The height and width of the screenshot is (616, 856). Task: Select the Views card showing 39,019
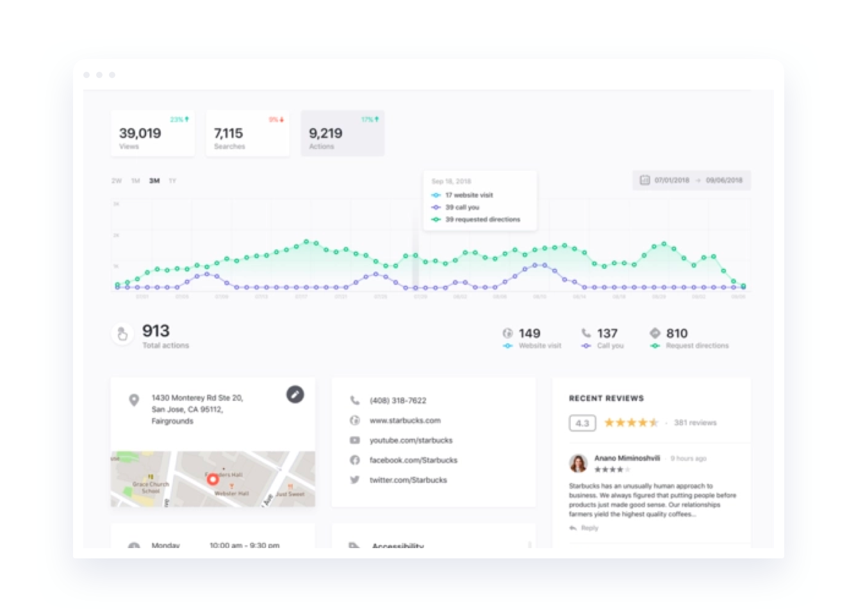point(152,133)
